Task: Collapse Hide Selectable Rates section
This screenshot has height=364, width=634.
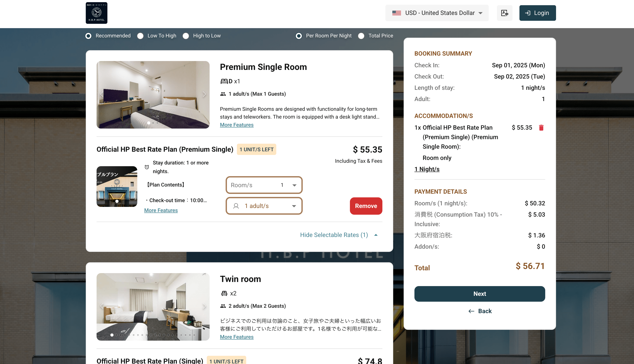Action: 339,235
